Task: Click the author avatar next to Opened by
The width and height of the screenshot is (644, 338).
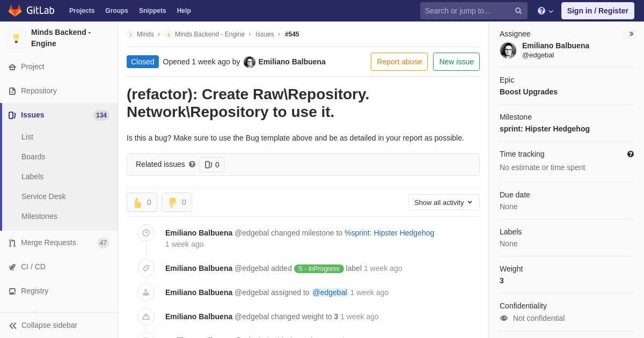Action: tap(250, 62)
